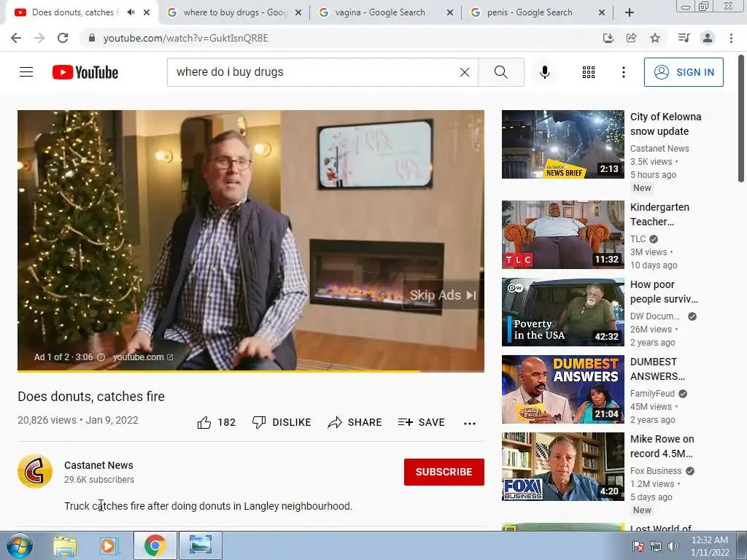The height and width of the screenshot is (560, 747).
Task: Open Dumbest Answers Family Feud thumbnail
Action: point(562,389)
